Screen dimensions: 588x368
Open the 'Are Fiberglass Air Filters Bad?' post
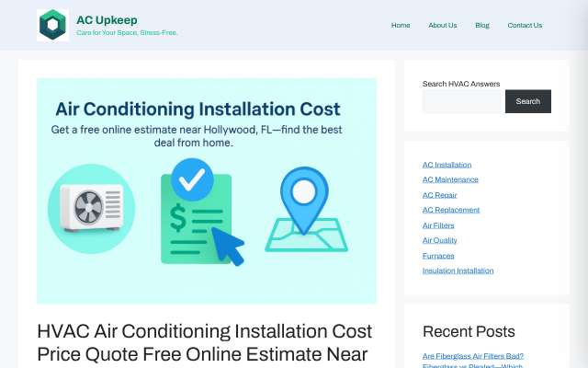coord(473,356)
